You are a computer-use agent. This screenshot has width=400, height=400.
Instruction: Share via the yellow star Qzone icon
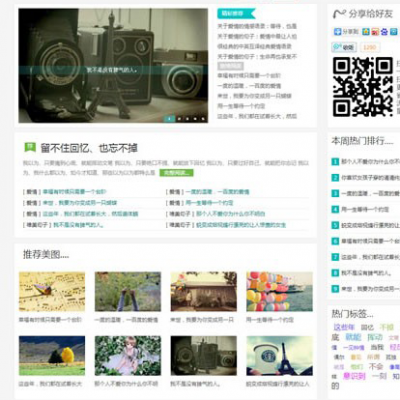[x=366, y=32]
